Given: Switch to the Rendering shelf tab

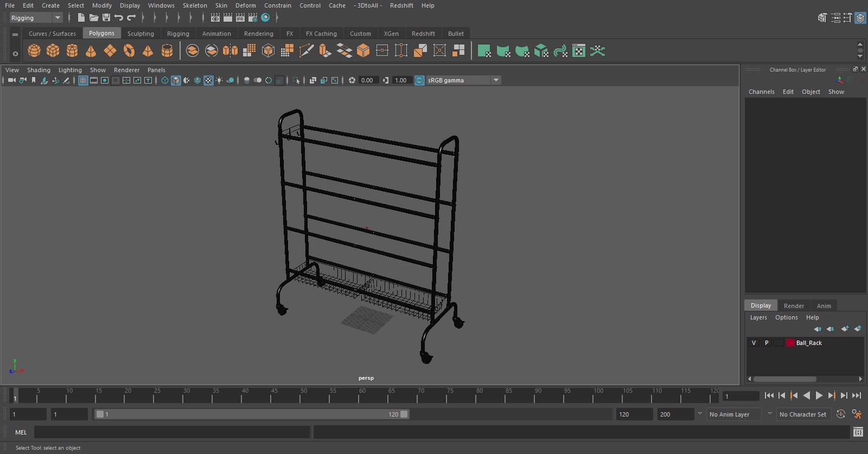Looking at the screenshot, I should (259, 34).
